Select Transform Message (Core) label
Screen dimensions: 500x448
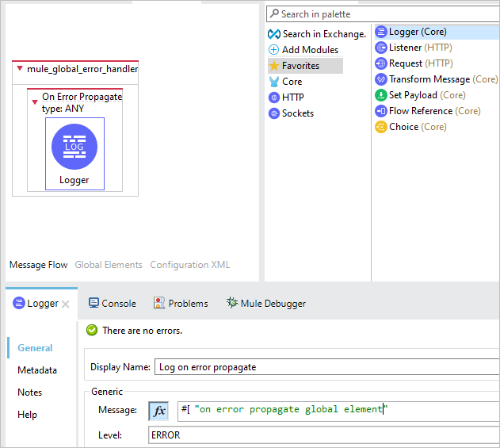click(443, 79)
